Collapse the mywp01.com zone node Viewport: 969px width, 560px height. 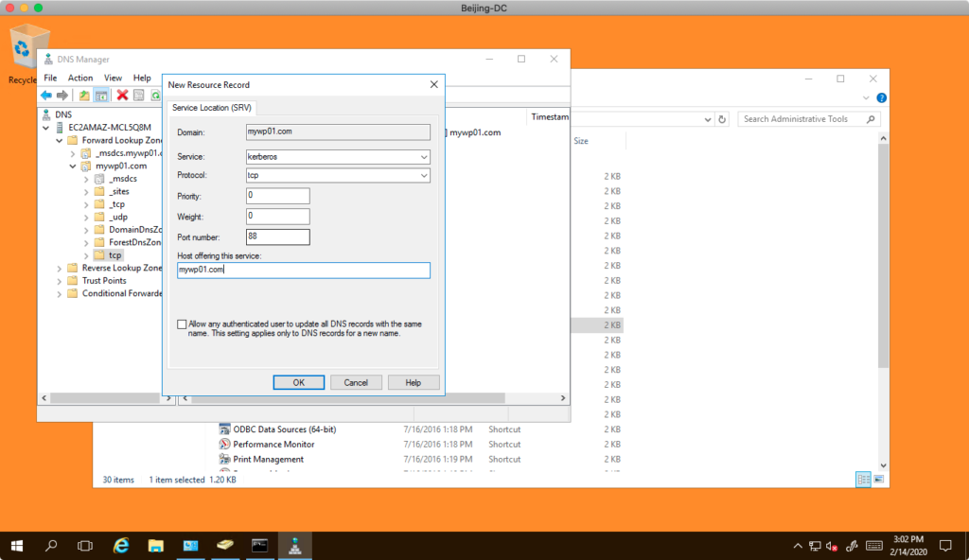click(73, 166)
